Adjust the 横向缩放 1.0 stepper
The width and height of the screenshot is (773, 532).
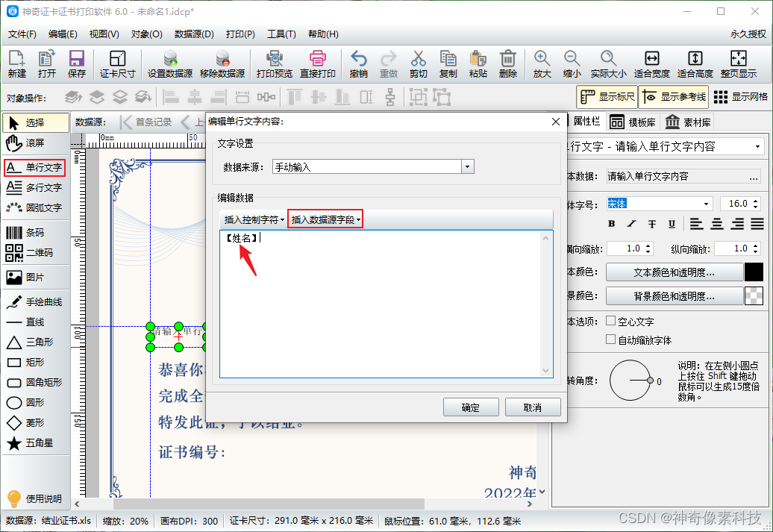[648, 248]
